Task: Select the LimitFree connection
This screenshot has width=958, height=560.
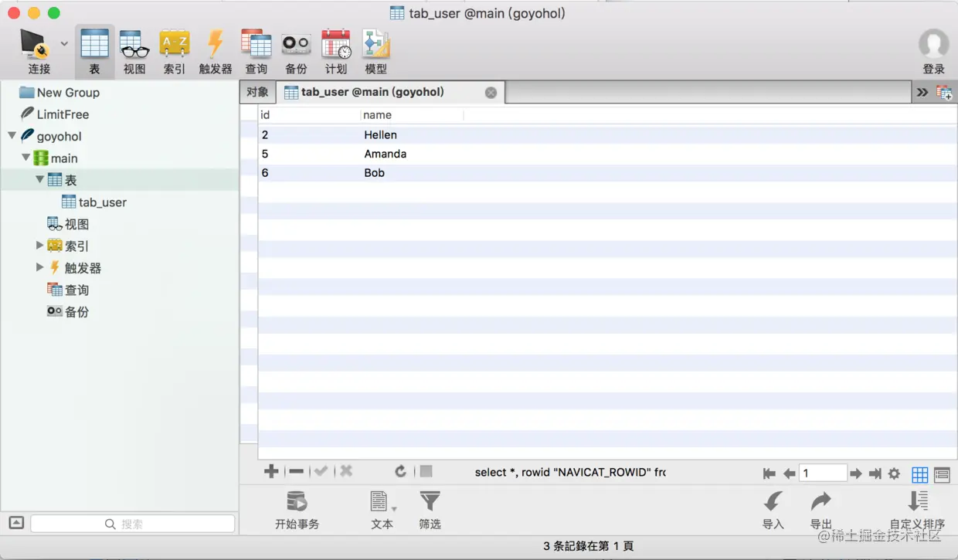Action: 63,114
